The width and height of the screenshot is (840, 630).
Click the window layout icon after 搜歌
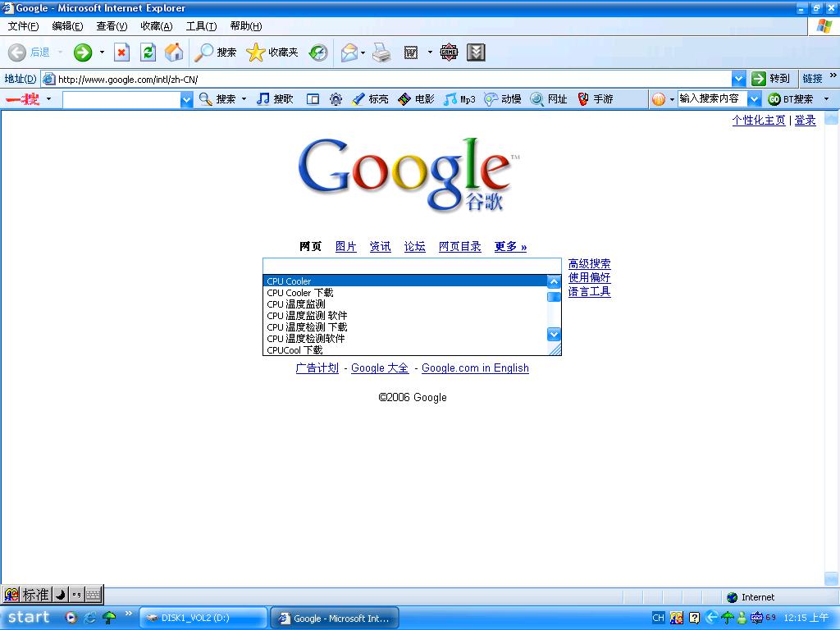(x=313, y=99)
